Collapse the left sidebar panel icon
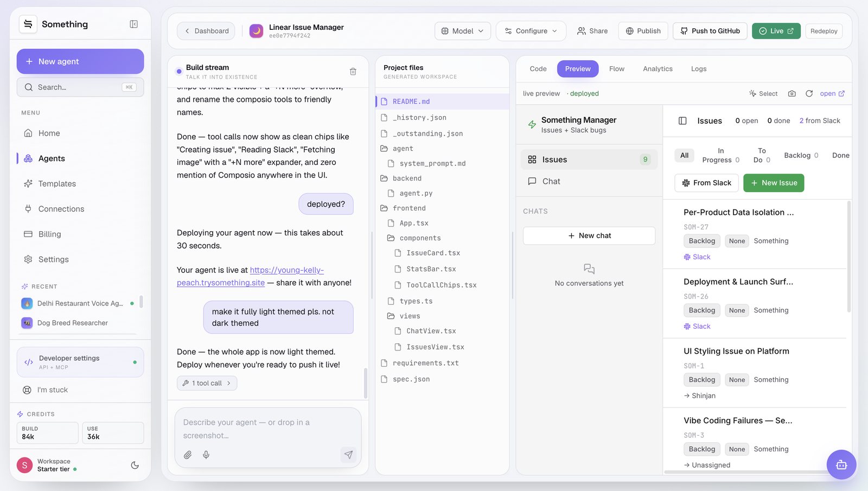 [133, 24]
